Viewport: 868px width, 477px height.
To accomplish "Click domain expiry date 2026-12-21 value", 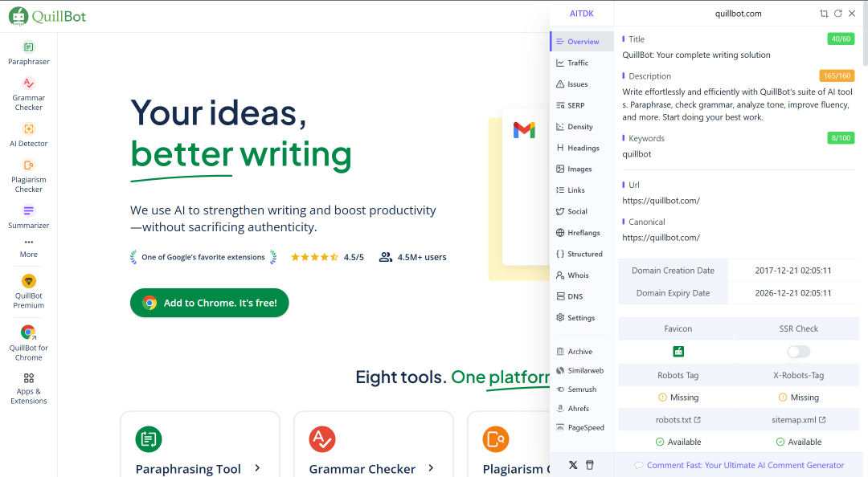I will coord(793,293).
